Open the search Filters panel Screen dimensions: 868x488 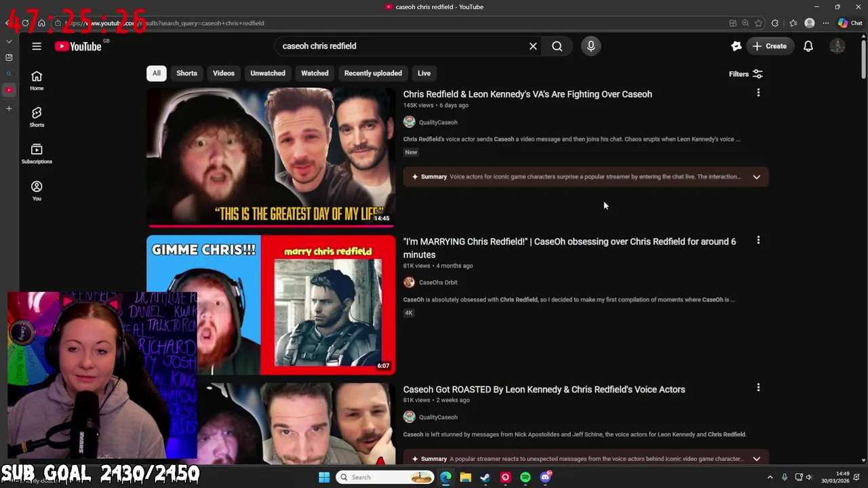click(745, 74)
